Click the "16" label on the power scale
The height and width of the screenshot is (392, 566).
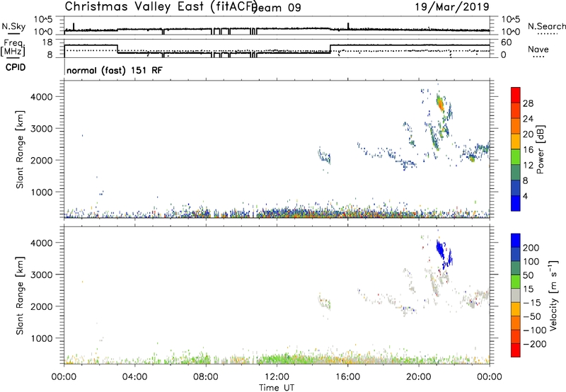pos(528,150)
